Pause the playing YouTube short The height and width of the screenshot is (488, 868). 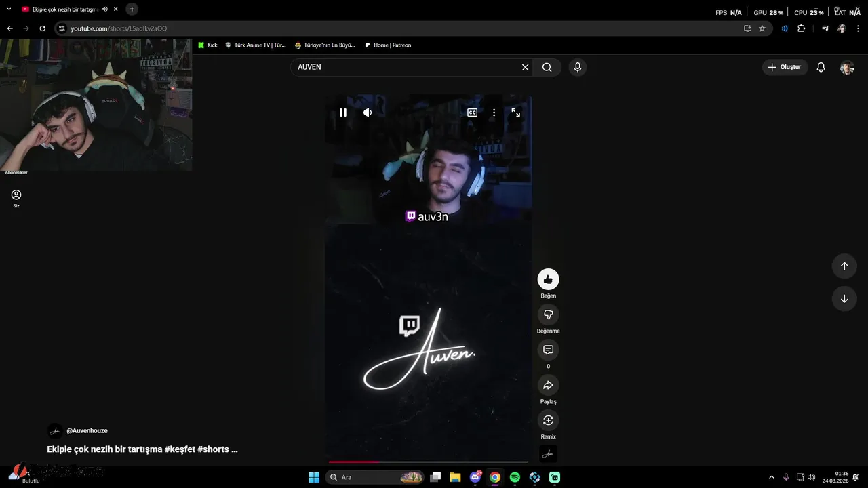[x=343, y=113]
